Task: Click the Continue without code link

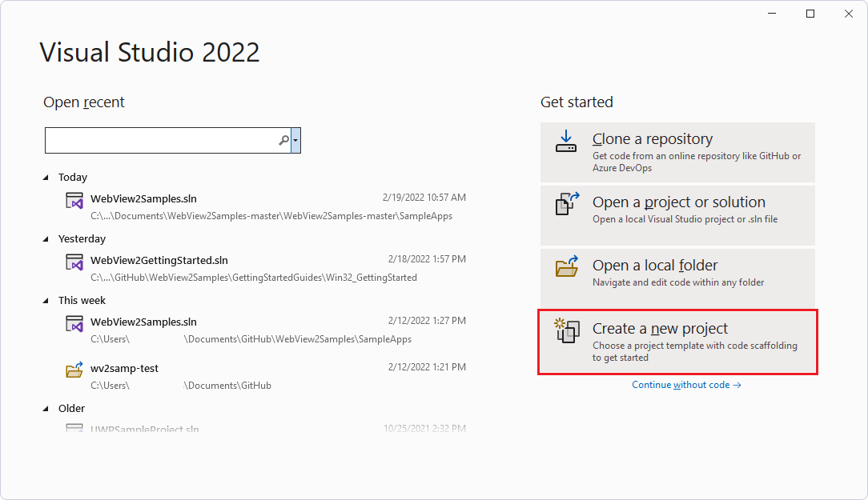Action: coord(685,385)
